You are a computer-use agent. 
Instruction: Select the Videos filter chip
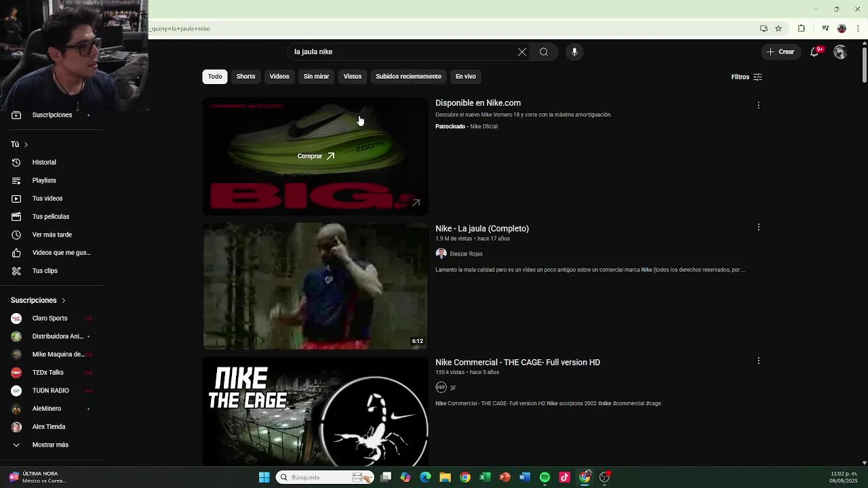[279, 77]
